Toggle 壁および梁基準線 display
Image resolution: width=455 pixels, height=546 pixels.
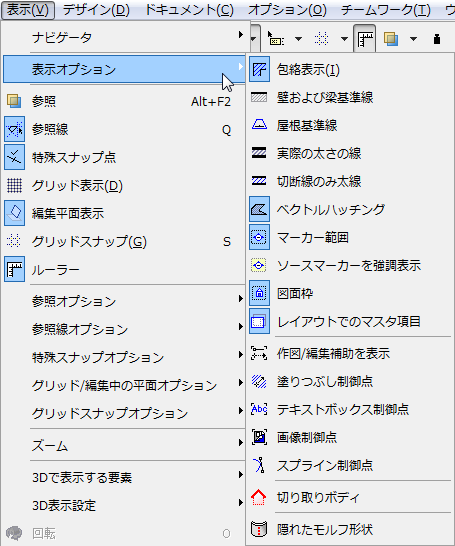click(x=351, y=97)
